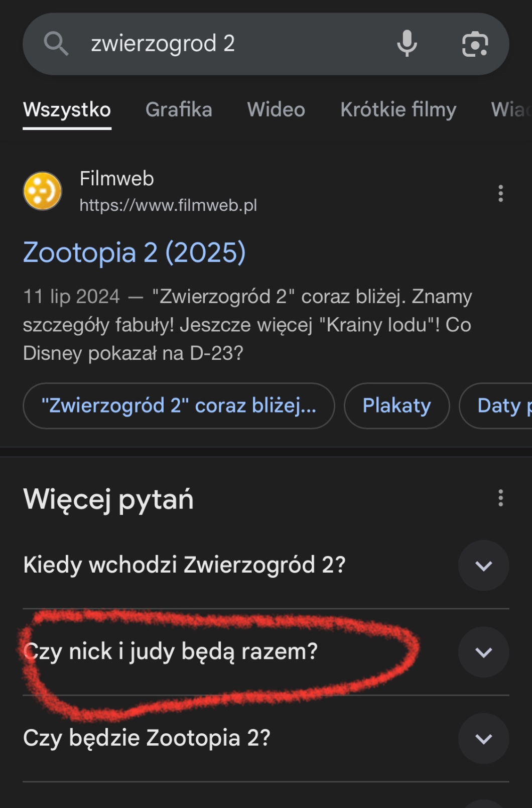Open the filmweb.pl URL link

click(168, 205)
